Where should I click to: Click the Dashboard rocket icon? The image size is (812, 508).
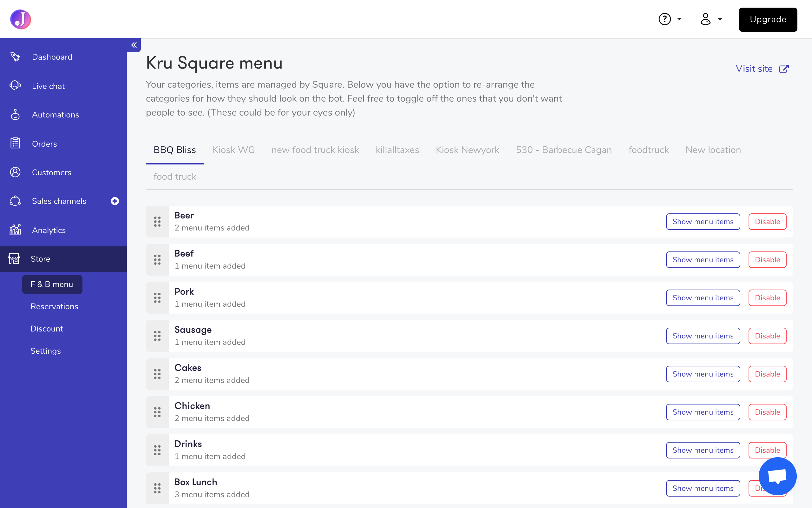tap(15, 57)
